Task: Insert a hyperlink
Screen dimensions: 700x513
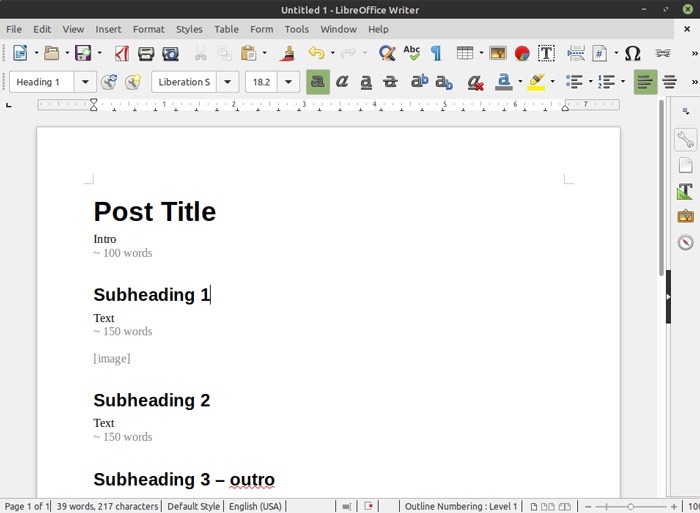Action: (662, 53)
